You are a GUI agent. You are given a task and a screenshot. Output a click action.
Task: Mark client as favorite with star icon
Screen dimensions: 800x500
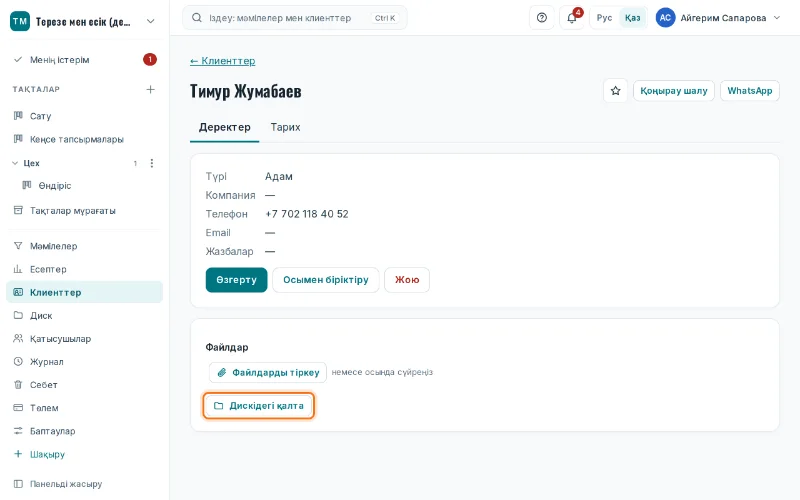pos(615,91)
